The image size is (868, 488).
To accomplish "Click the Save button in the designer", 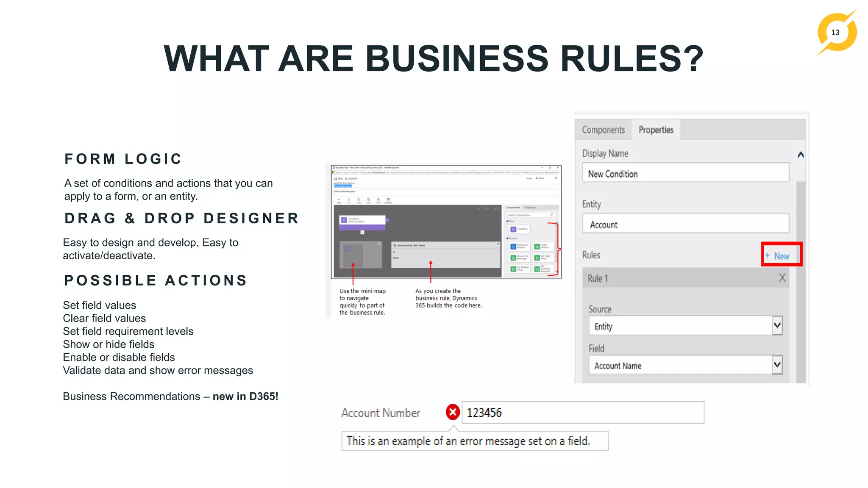I will coord(338,179).
